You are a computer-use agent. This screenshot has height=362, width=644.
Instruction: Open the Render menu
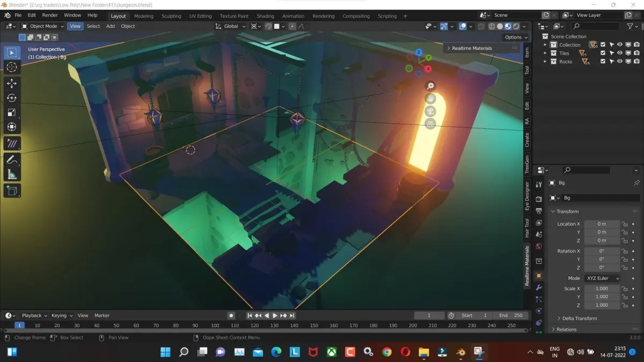(50, 15)
